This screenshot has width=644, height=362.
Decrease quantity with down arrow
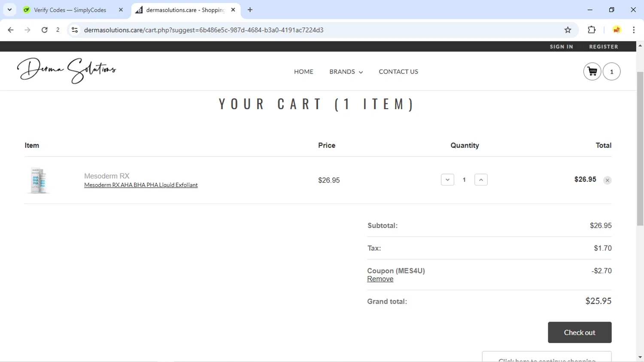(447, 180)
